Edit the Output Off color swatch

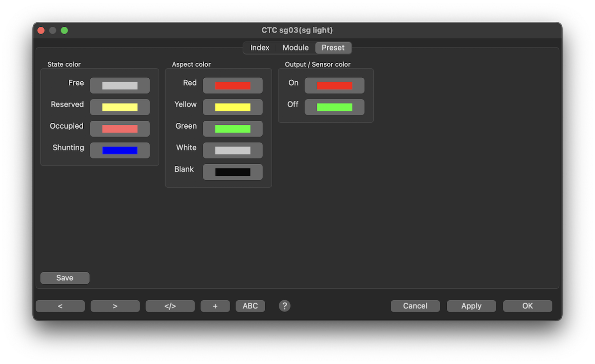tap(335, 107)
